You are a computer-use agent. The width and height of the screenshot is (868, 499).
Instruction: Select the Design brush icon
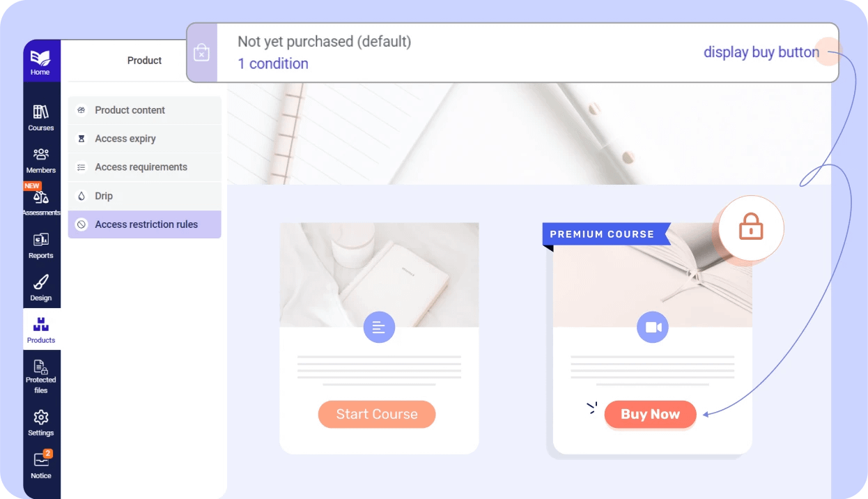[x=41, y=284]
